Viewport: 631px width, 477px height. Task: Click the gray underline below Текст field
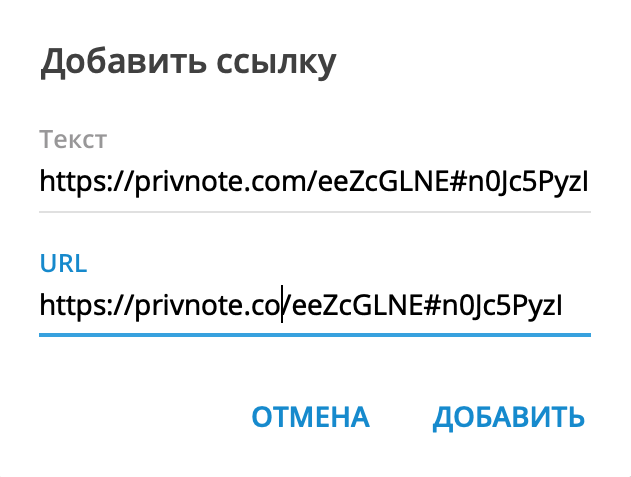click(315, 211)
